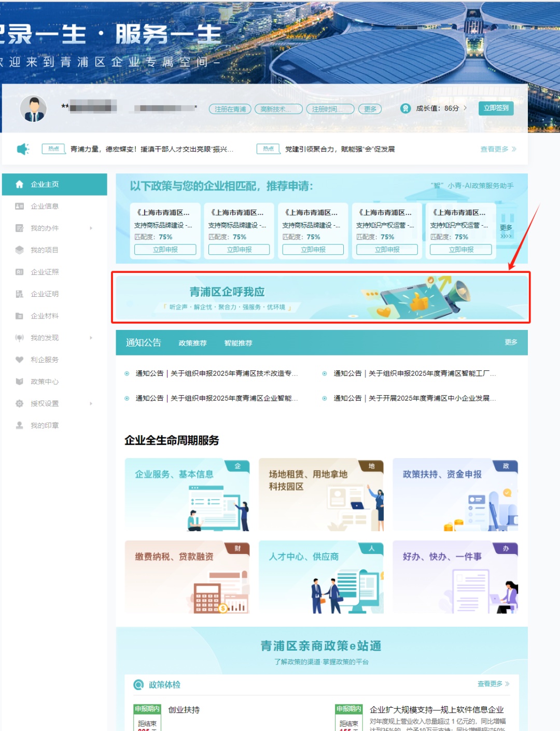
Task: Open more hot news via 查看更多
Action: (498, 149)
